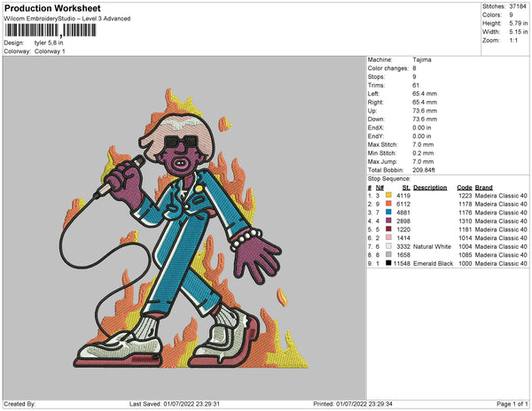Click the Stitches value 37184

point(518,6)
